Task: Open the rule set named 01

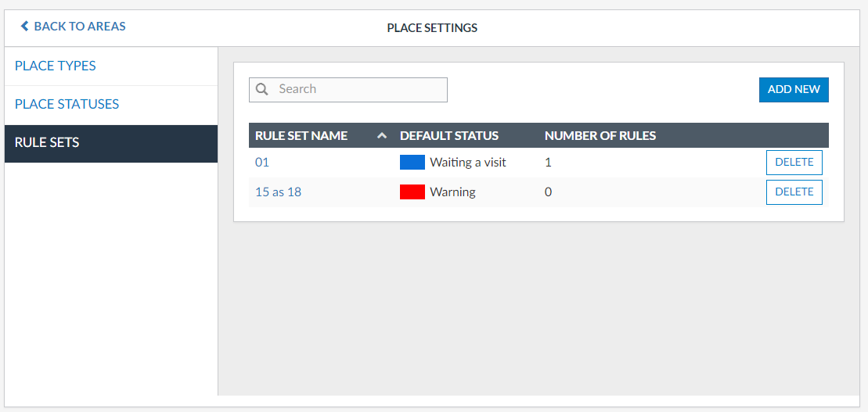Action: pos(262,163)
